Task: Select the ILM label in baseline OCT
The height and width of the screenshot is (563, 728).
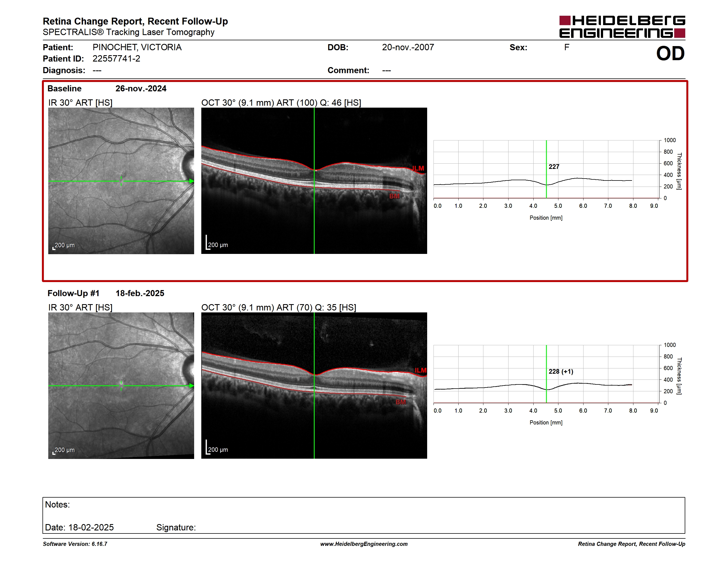Action: pyautogui.click(x=418, y=168)
